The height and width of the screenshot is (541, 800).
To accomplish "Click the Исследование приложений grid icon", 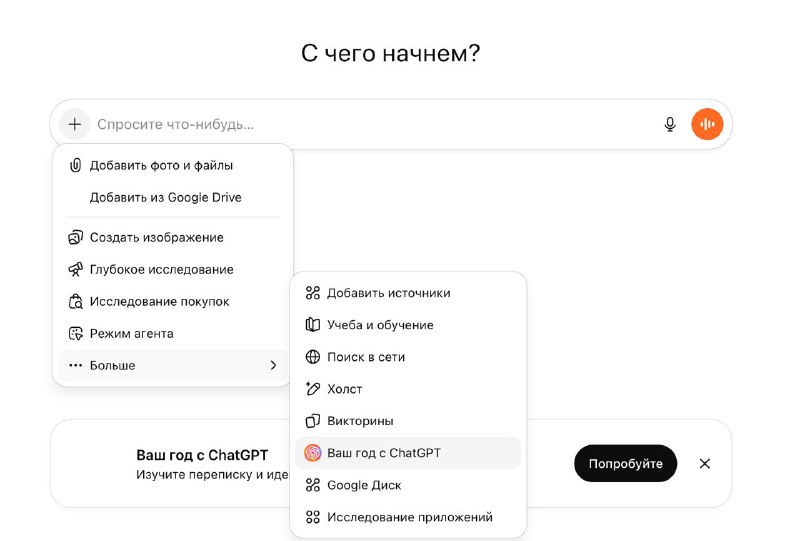I will pyautogui.click(x=313, y=517).
